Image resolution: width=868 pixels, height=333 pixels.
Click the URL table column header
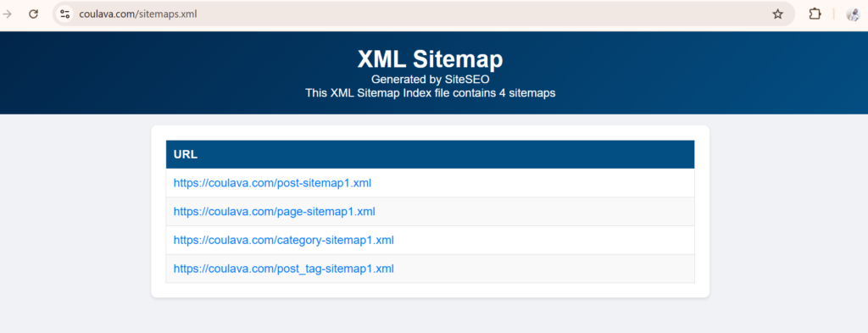click(x=430, y=155)
